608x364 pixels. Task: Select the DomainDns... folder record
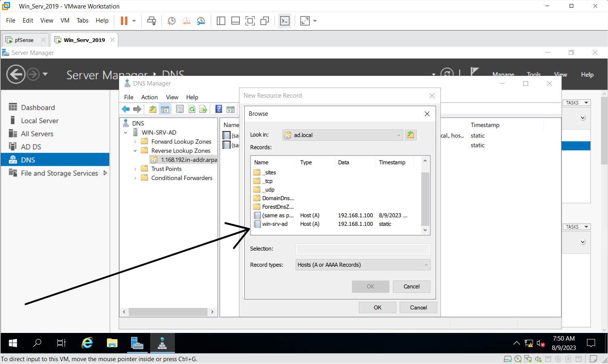point(278,198)
